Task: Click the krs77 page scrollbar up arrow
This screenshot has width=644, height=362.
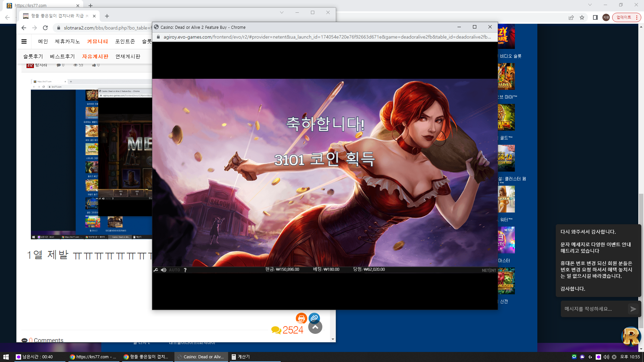Action: (641, 26)
